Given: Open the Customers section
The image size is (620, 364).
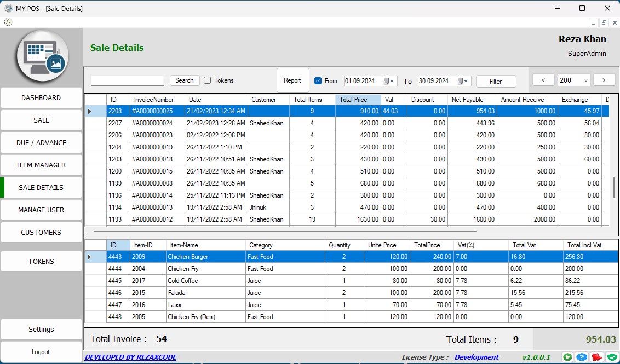Looking at the screenshot, I should tap(41, 233).
